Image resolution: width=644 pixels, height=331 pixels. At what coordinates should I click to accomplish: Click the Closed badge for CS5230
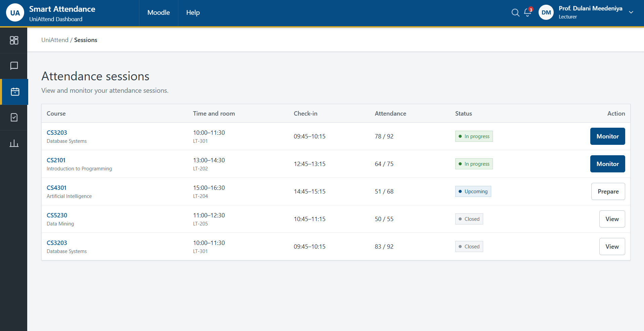469,219
